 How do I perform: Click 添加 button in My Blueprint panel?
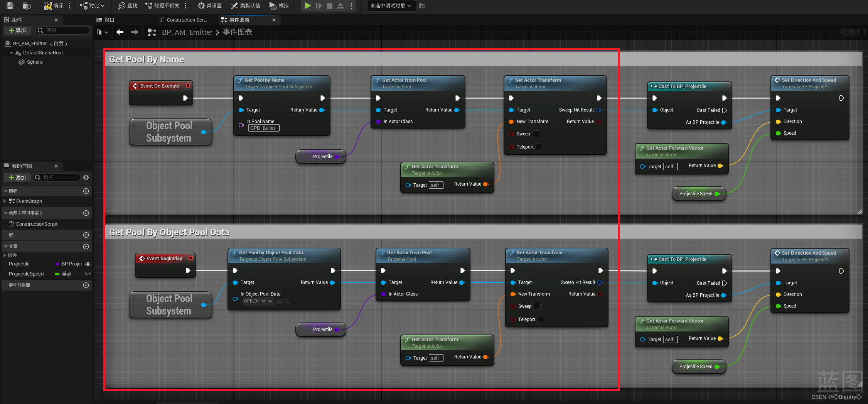[17, 177]
